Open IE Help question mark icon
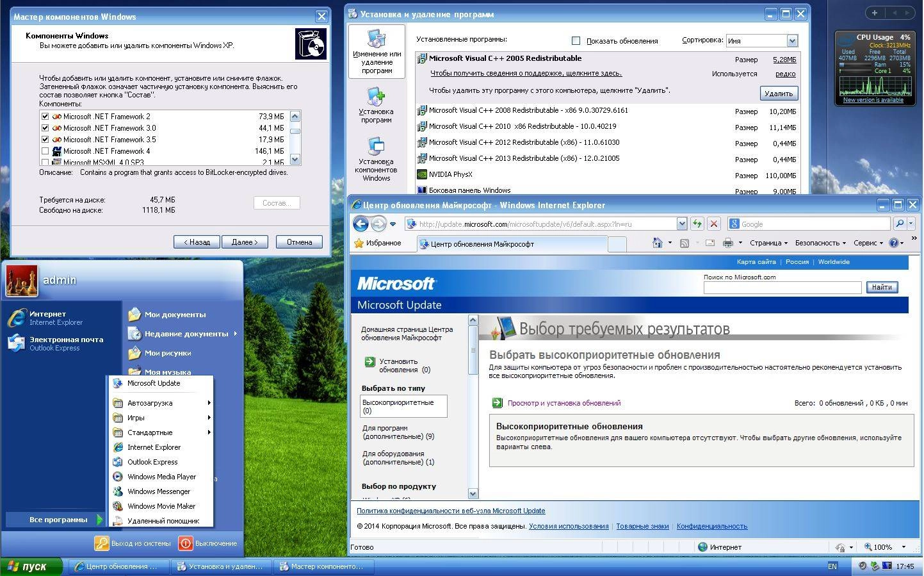The width and height of the screenshot is (924, 576). click(x=894, y=243)
